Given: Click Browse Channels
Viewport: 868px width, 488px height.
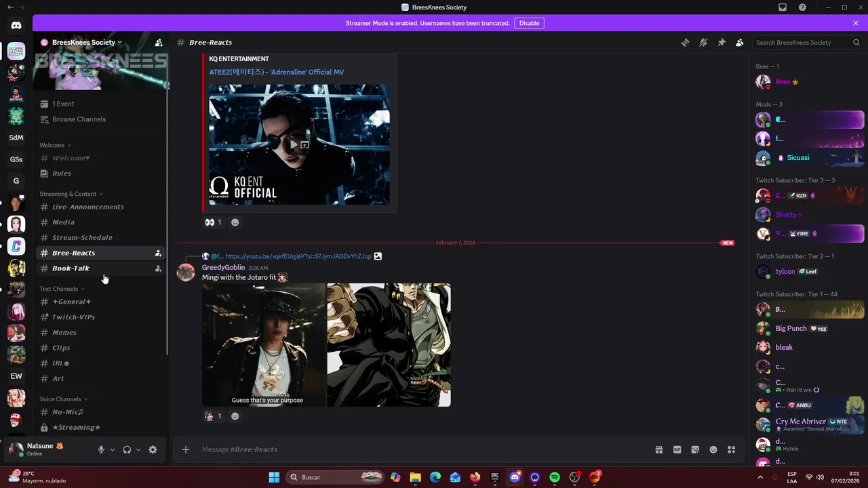Looking at the screenshot, I should click(x=100, y=119).
